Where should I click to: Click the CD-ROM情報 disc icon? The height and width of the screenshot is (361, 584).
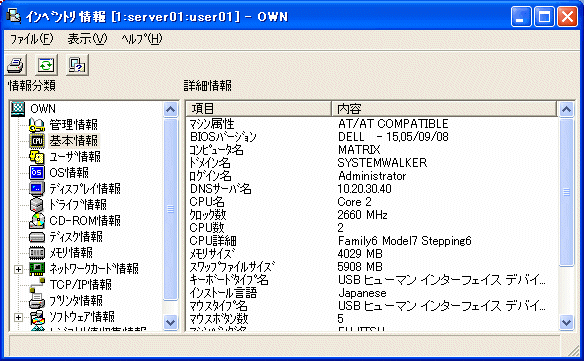(37, 221)
